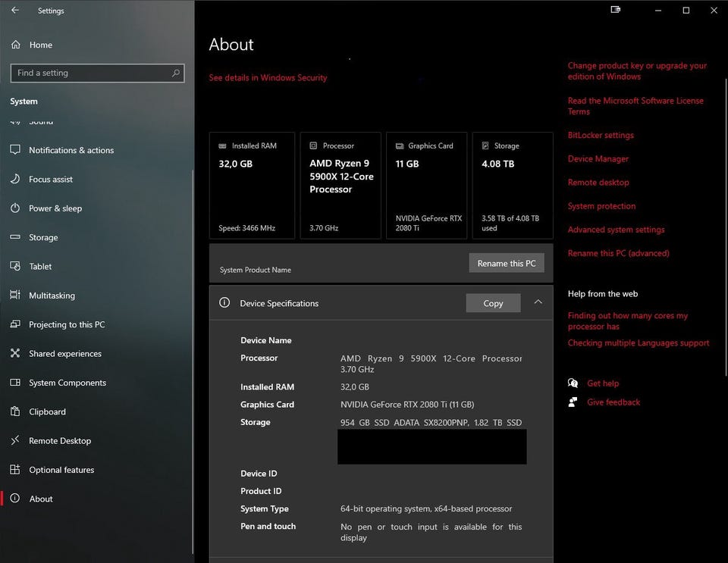Open BitLocker settings link
This screenshot has height=563, width=728.
tap(601, 136)
